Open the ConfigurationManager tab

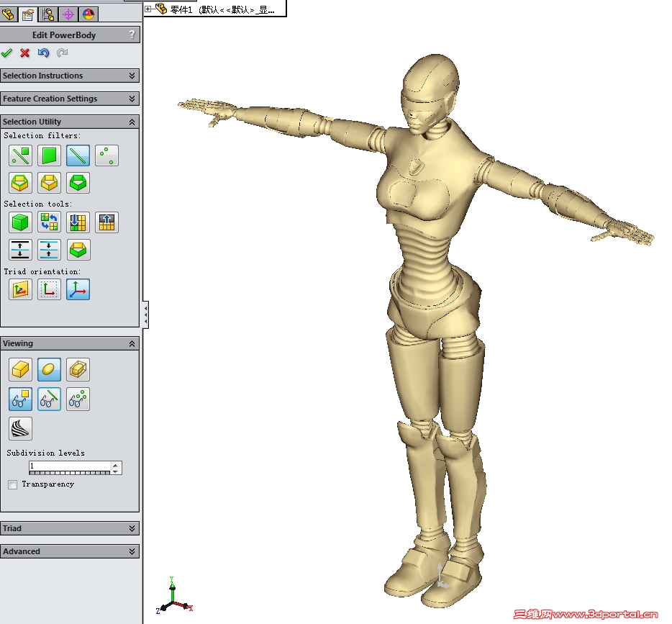[48, 14]
